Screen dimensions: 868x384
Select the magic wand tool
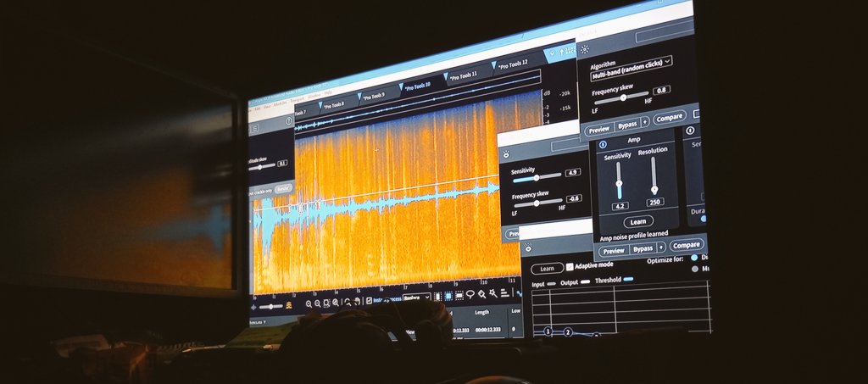pyautogui.click(x=494, y=293)
